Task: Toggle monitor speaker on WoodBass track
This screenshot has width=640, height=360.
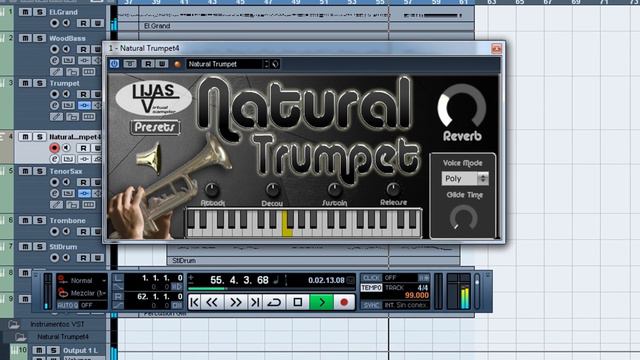Action: [x=66, y=49]
